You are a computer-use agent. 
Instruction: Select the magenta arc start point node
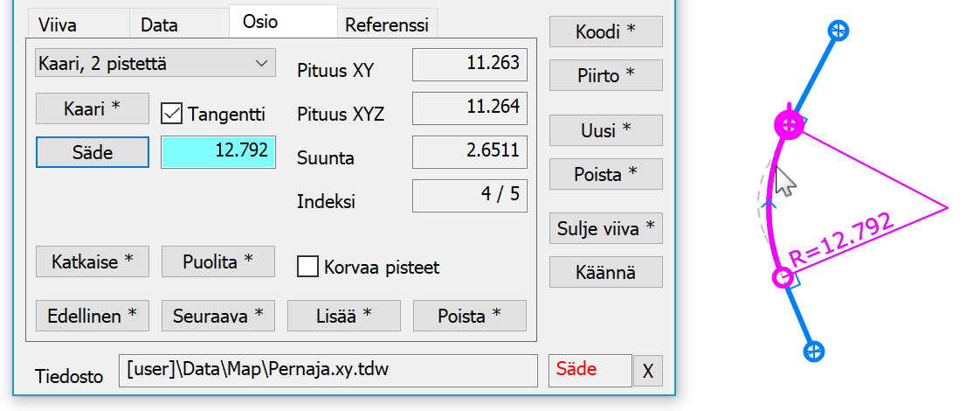click(790, 125)
